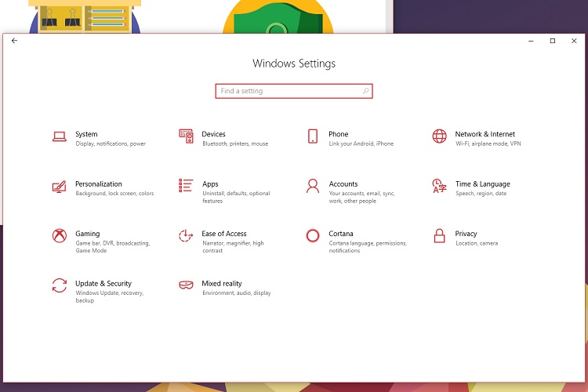
Task: Maximize the Settings window
Action: [553, 41]
